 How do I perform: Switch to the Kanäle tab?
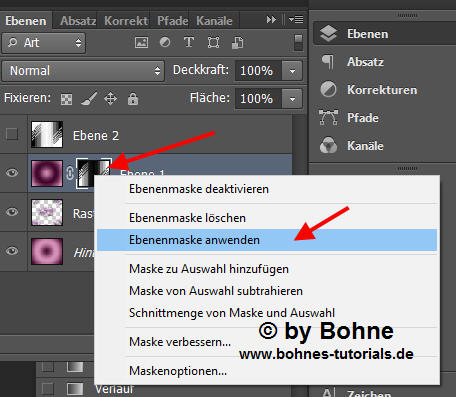214,21
